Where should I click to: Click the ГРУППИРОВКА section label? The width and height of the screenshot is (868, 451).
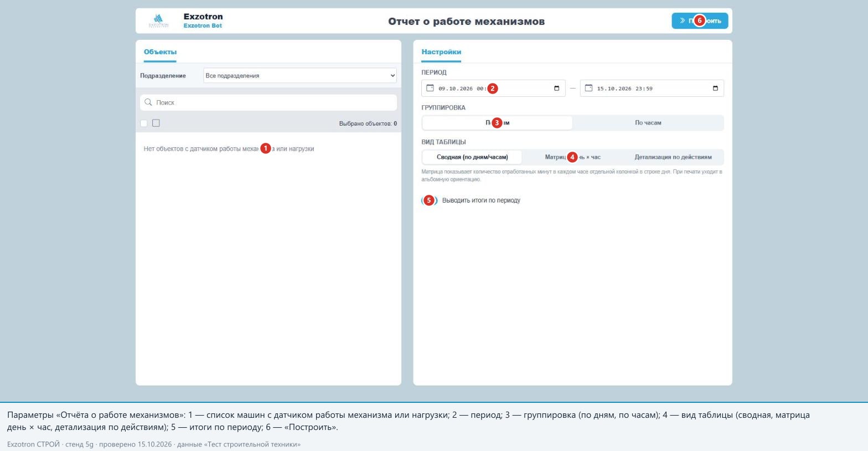point(443,108)
